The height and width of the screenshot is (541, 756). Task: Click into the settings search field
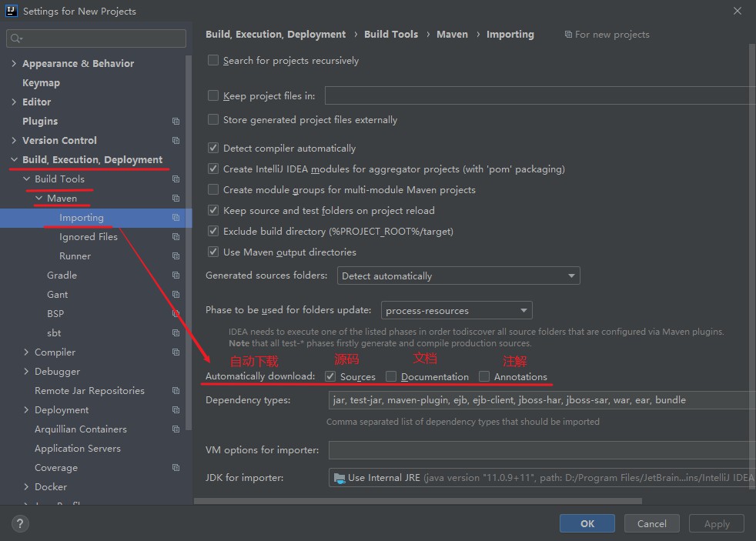point(96,38)
